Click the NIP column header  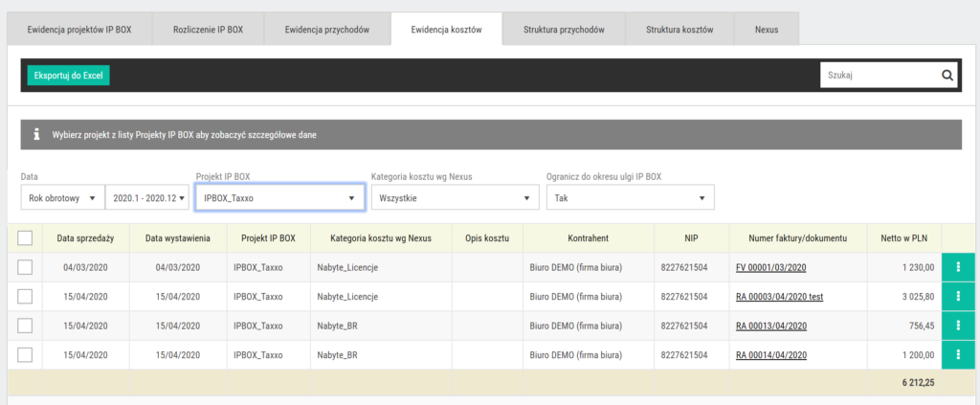(x=691, y=238)
